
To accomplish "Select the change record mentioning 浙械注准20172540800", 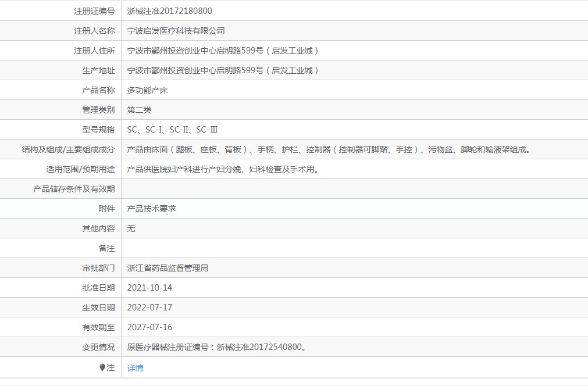I will [x=217, y=347].
